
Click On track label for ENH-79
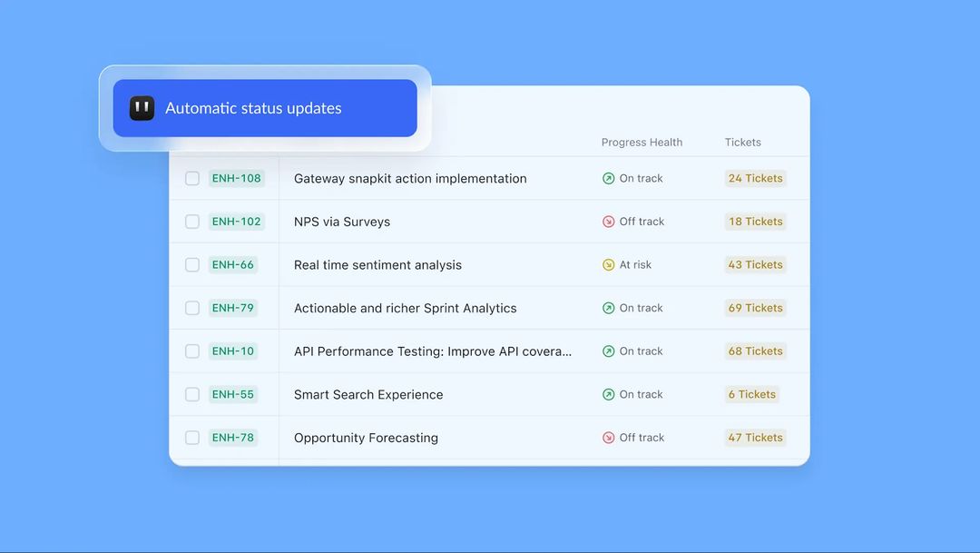642,308
